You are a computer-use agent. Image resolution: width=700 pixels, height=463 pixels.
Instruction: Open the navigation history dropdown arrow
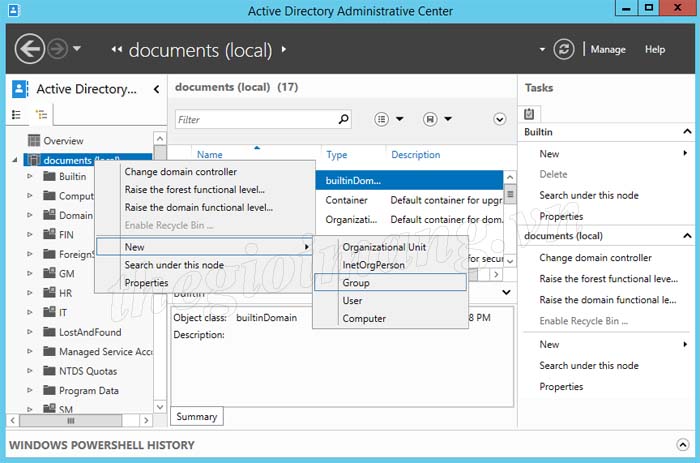pyautogui.click(x=77, y=48)
